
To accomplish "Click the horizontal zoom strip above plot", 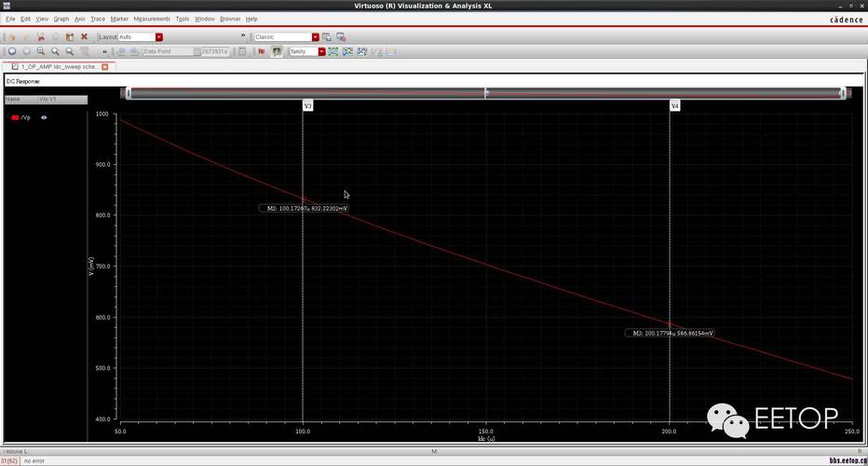I will pos(485,93).
